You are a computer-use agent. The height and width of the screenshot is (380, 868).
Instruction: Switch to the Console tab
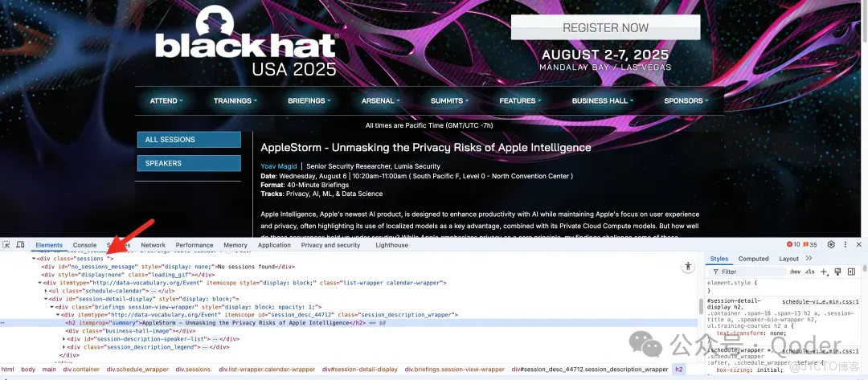(x=84, y=244)
